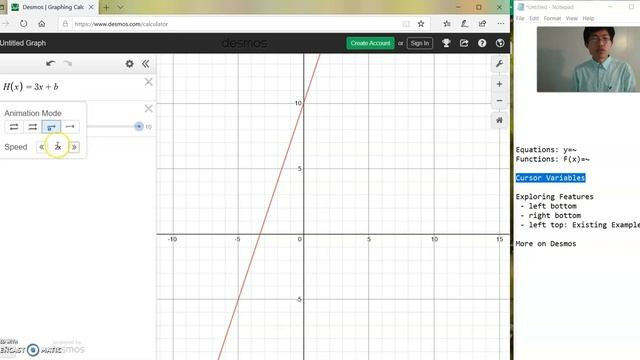Open a new browser tab
The image size is (640, 360).
point(106,7)
